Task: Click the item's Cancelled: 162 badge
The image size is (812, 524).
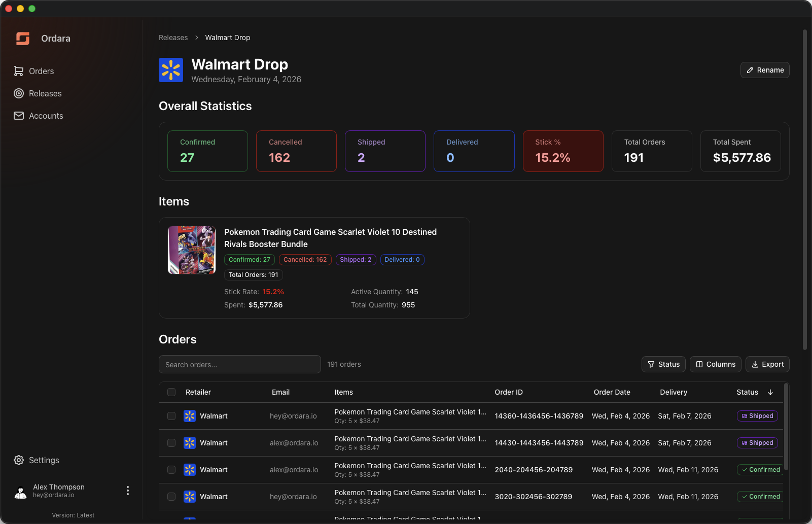Action: (x=305, y=260)
